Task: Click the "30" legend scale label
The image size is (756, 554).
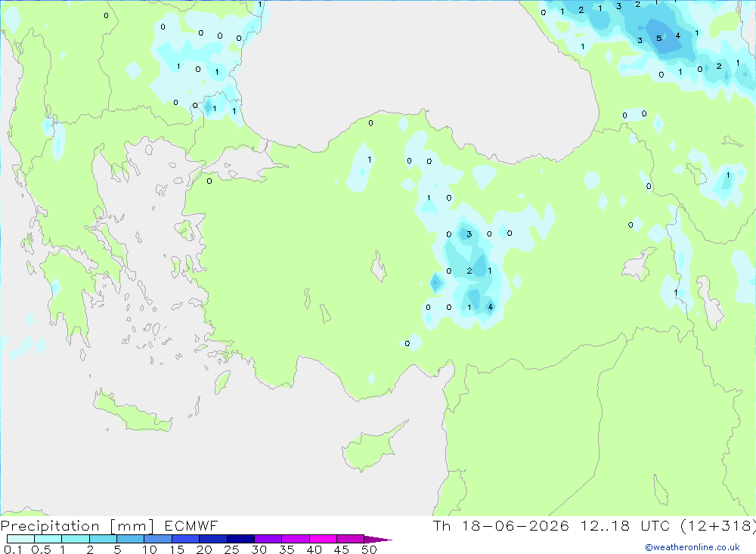Action: pyautogui.click(x=259, y=549)
